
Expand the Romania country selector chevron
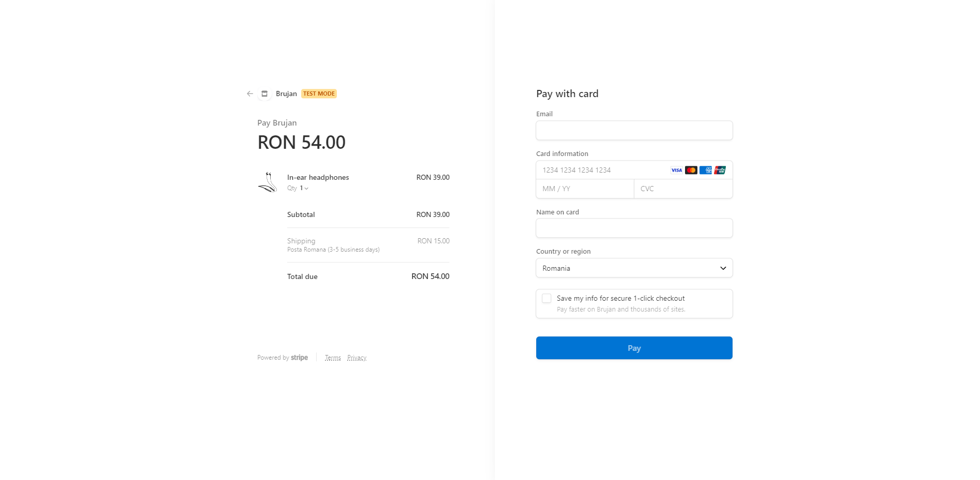coord(723,268)
